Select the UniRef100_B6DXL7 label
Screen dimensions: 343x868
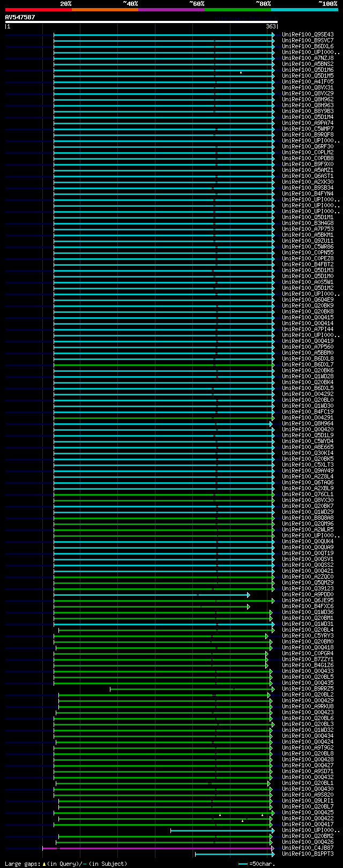pyautogui.click(x=308, y=365)
